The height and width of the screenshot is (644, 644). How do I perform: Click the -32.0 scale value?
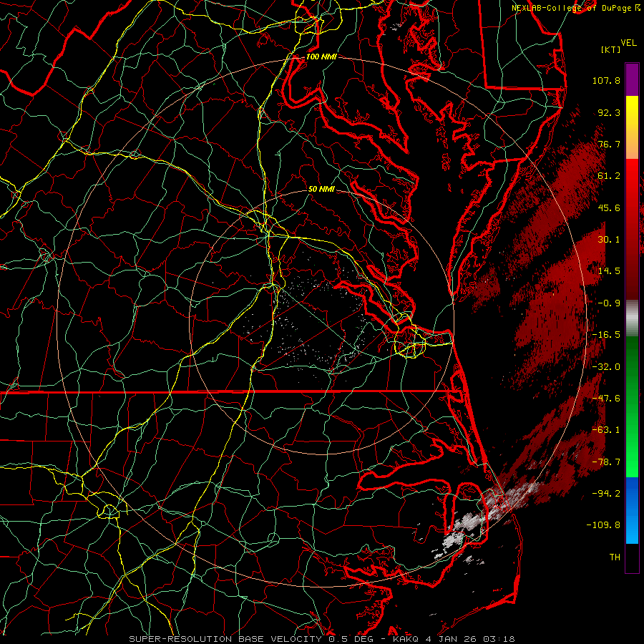pos(606,367)
